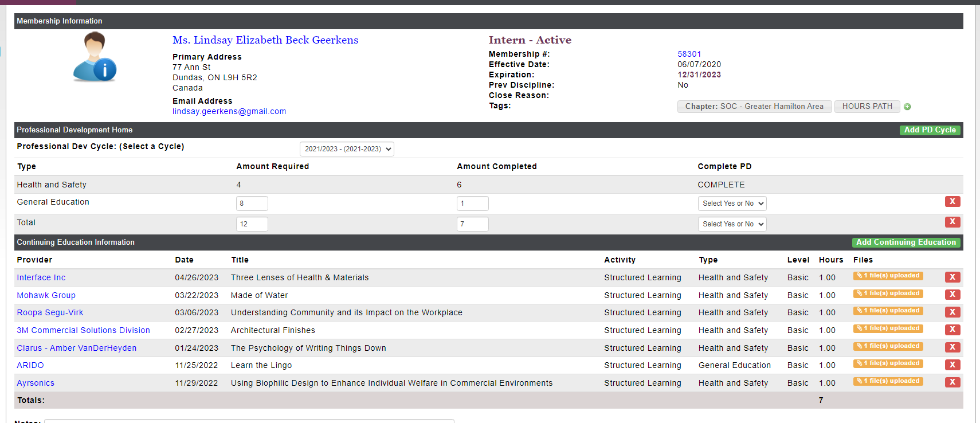Screen dimensions: 980x423
Task: Open uploaded file for 3M Commercial row
Action: click(888, 328)
